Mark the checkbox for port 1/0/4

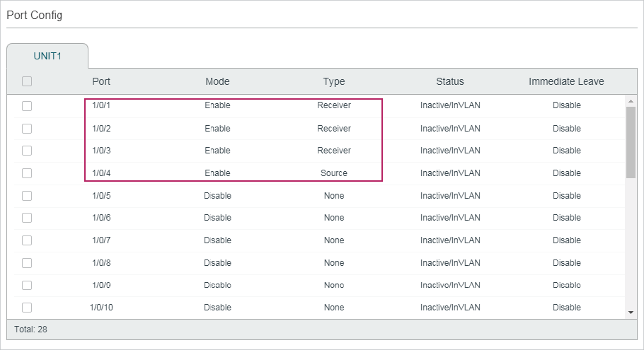(x=27, y=173)
